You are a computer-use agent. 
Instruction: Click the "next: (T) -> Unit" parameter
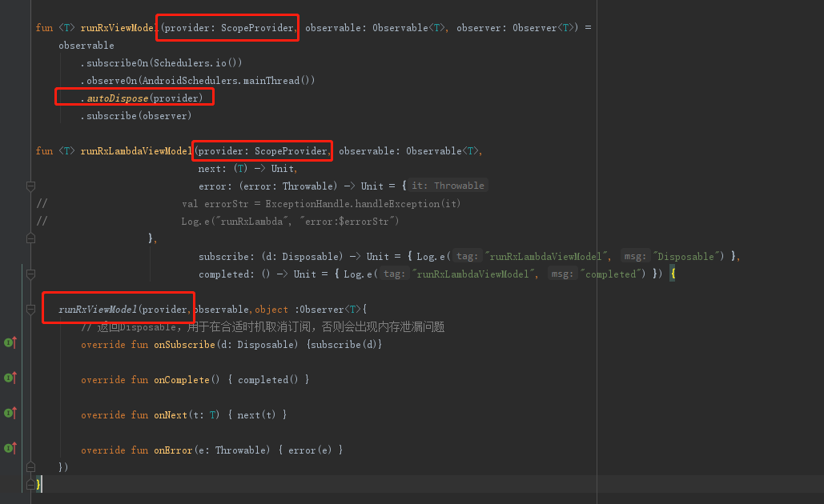pos(246,169)
